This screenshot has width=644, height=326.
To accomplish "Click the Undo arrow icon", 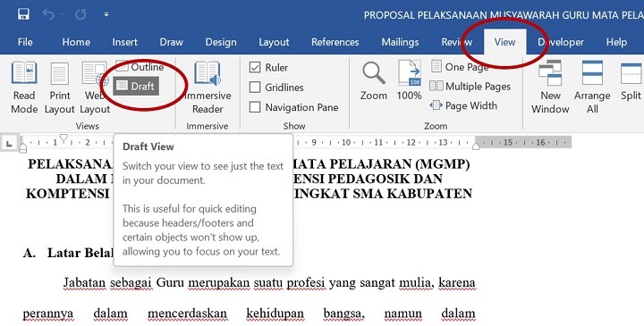I will click(x=48, y=15).
